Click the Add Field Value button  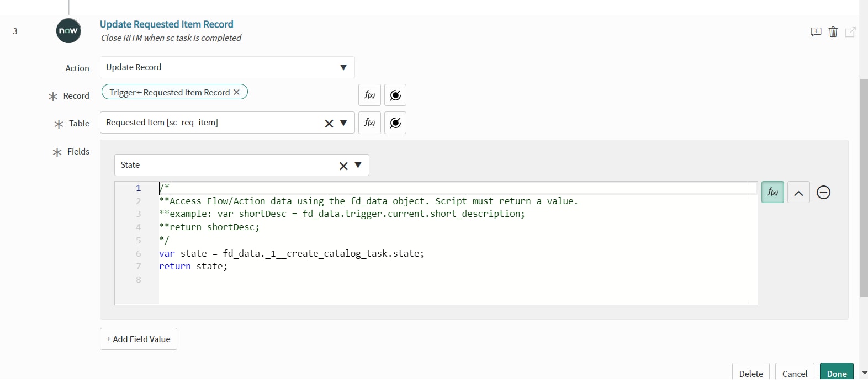point(139,339)
